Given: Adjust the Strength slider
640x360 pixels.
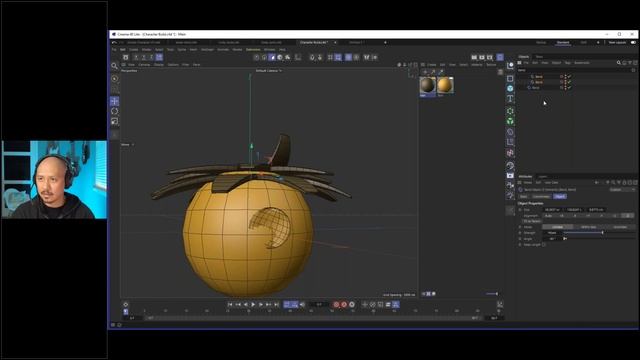Looking at the screenshot, I should [598, 233].
